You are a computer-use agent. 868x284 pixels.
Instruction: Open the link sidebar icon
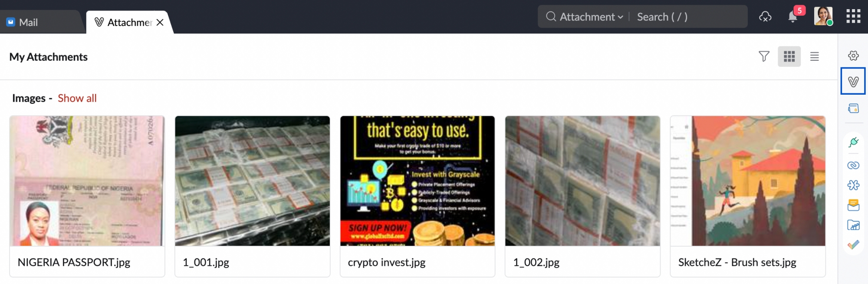(x=853, y=165)
